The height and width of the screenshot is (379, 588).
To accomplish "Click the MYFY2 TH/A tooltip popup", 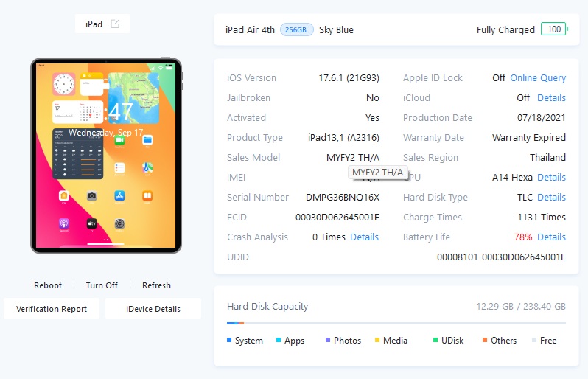I will (377, 173).
